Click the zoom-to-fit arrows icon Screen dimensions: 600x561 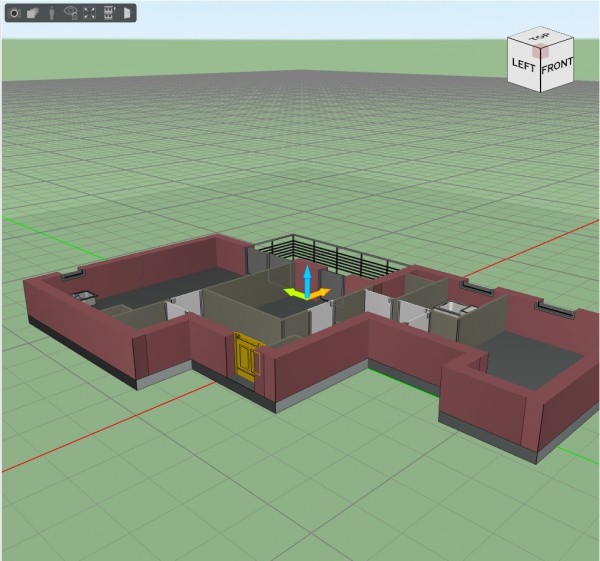(x=90, y=13)
